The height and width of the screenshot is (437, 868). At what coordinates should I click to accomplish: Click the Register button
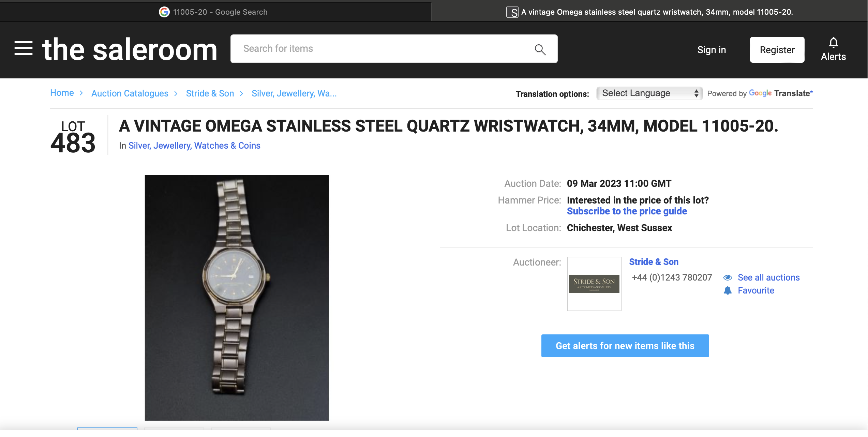click(777, 50)
